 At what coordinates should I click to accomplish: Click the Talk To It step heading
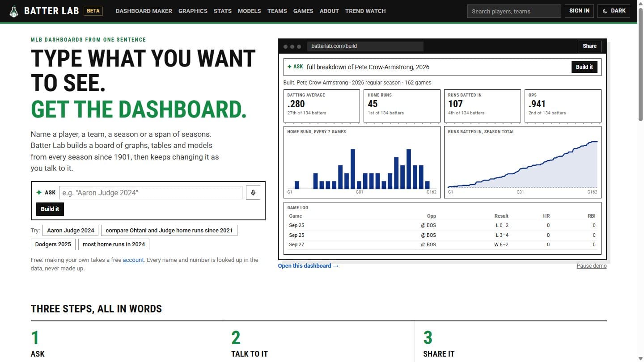[x=250, y=354]
